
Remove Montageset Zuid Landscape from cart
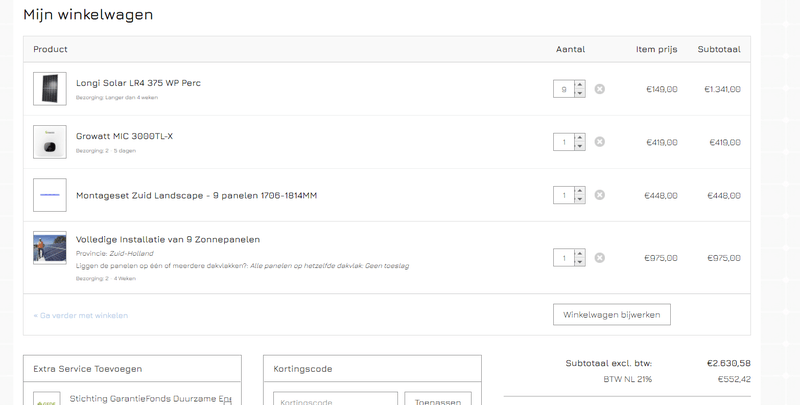(x=599, y=195)
